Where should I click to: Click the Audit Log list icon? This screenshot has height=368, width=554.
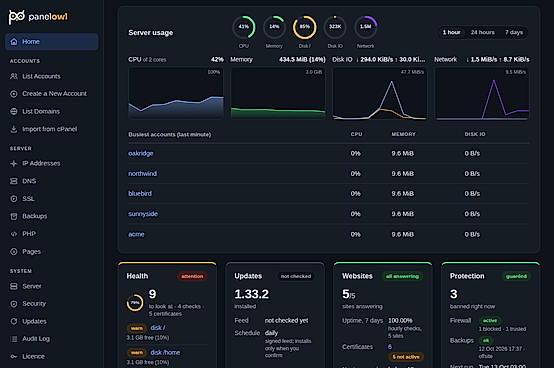click(14, 339)
